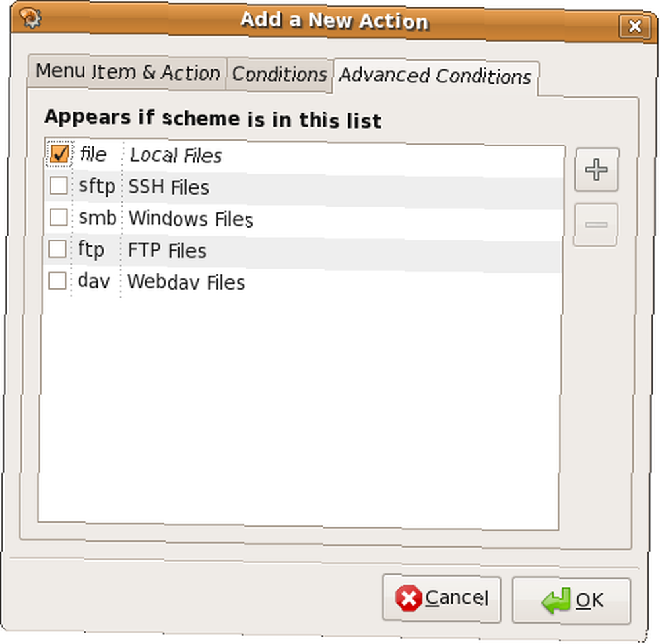This screenshot has height=644, width=660.
Task: Select the Advanced Conditions tab
Action: tap(435, 77)
